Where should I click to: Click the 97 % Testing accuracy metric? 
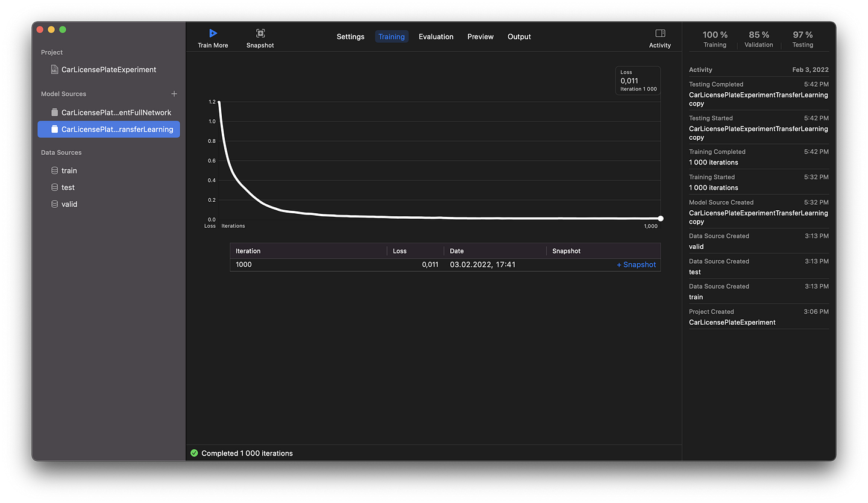(x=803, y=39)
